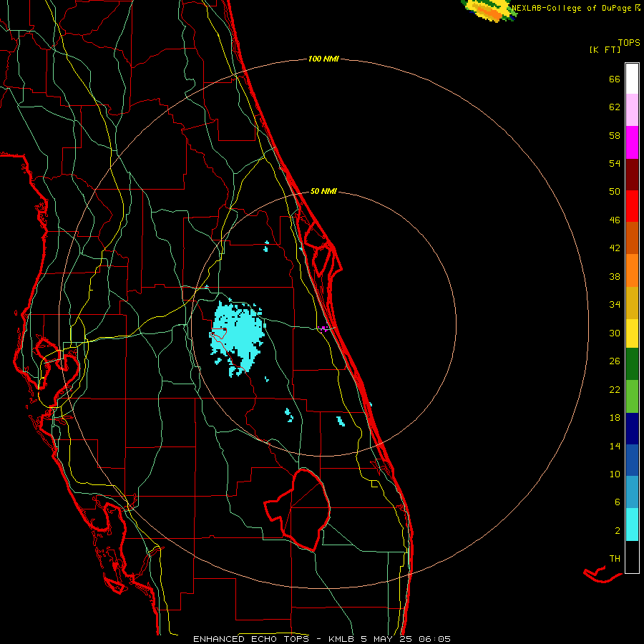
Task: Click the legend value 14
Action: [615, 446]
